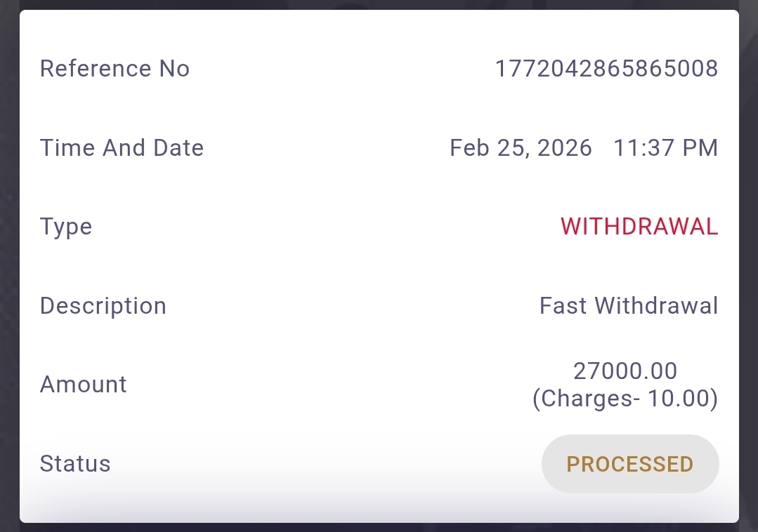
Task: Tap the dark overlay left of the card
Action: pos(9,267)
